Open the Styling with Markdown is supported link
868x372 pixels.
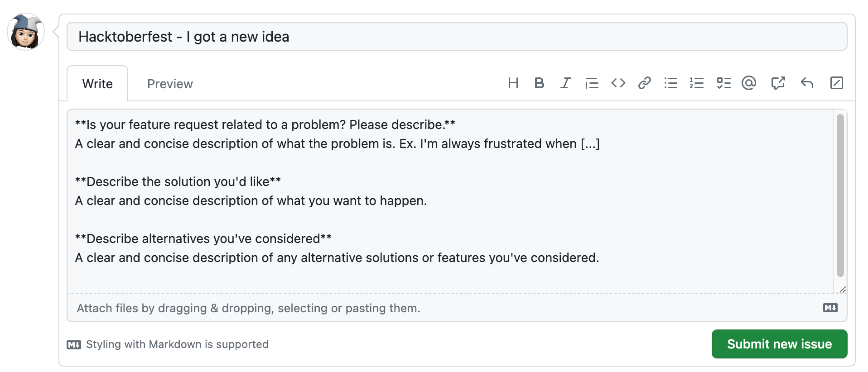pos(177,344)
